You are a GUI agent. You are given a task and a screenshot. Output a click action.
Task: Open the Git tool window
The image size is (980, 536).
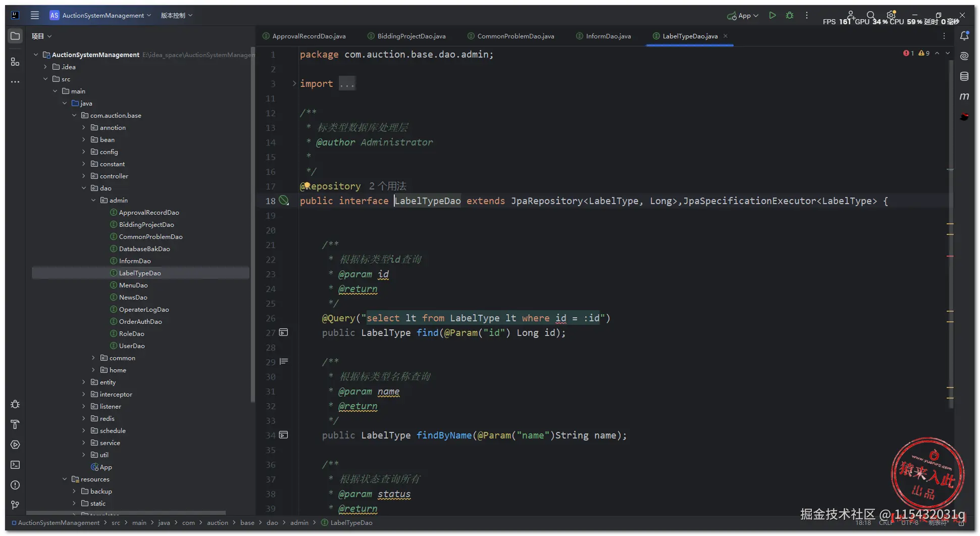pyautogui.click(x=15, y=505)
